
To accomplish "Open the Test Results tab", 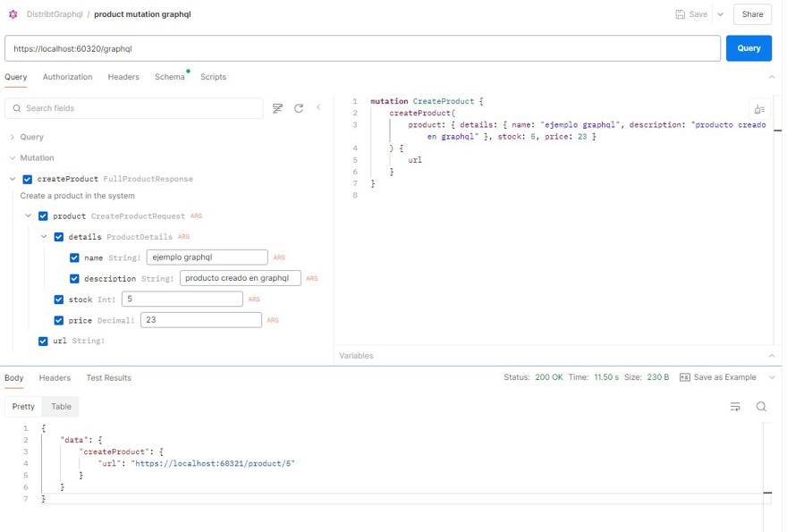I will coord(108,378).
